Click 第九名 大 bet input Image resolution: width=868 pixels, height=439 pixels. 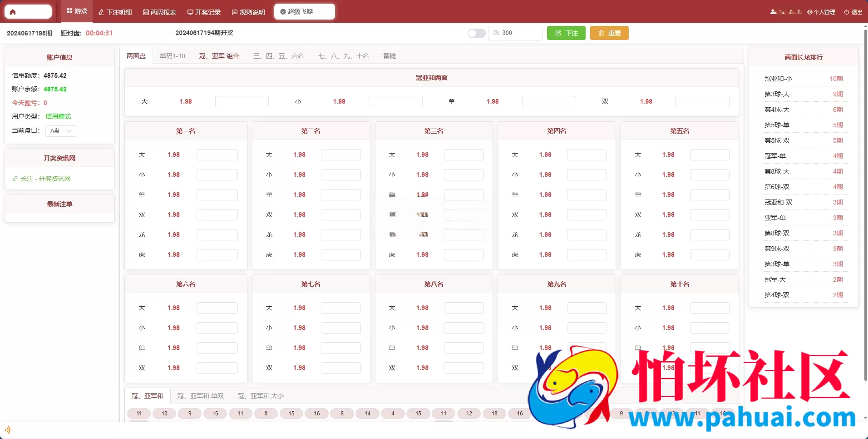coord(587,308)
